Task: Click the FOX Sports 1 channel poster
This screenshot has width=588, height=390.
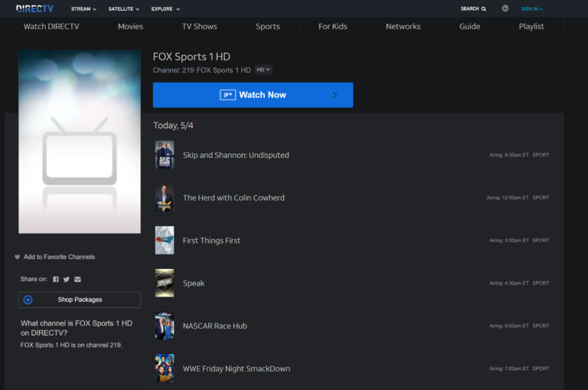Action: click(80, 142)
